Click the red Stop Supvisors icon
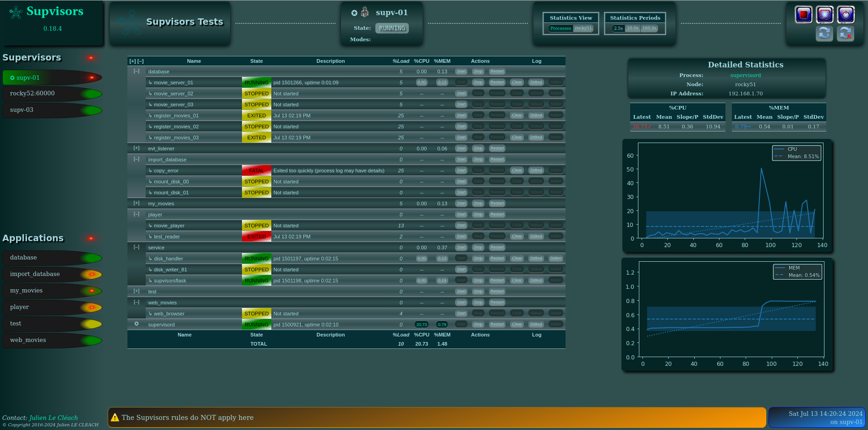Viewport: 868px width, 430px height. pos(803,15)
